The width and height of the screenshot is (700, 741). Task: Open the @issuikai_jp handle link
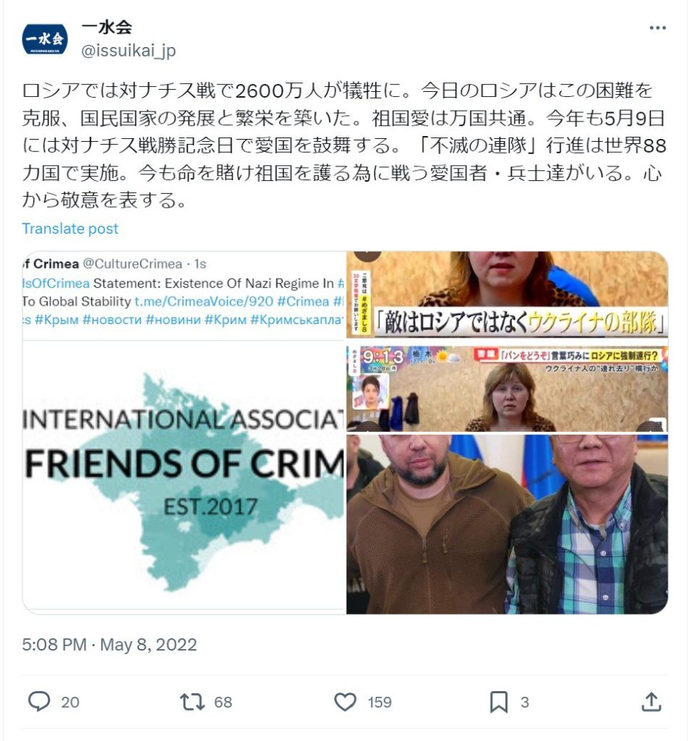(x=129, y=50)
